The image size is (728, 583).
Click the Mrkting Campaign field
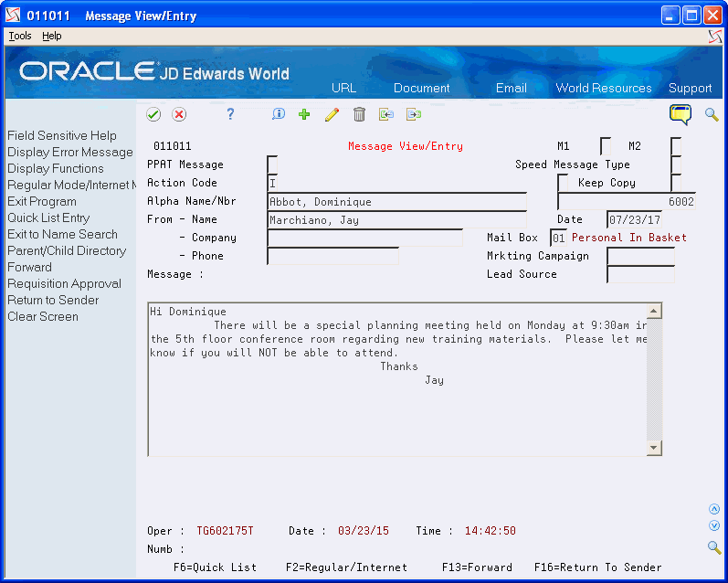tap(640, 256)
